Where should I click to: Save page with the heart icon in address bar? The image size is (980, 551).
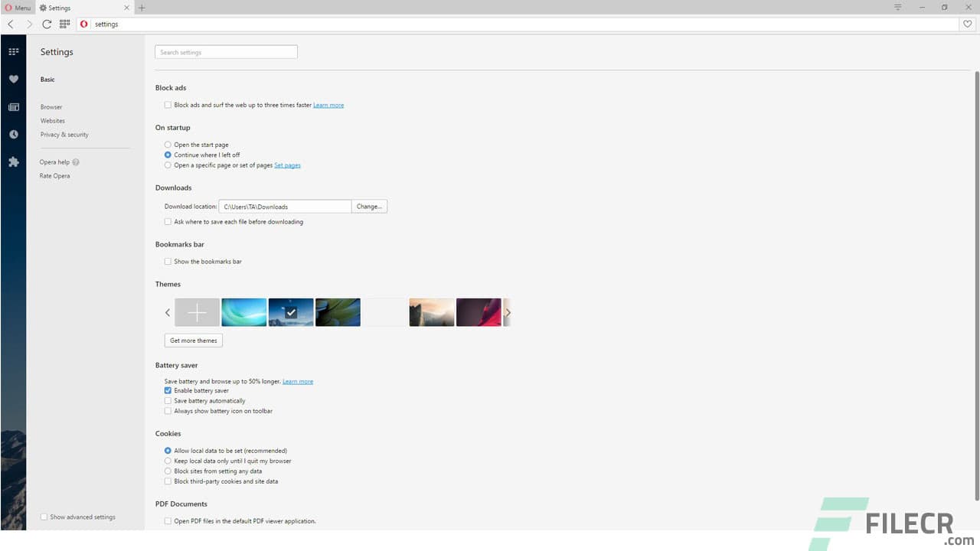(x=967, y=24)
